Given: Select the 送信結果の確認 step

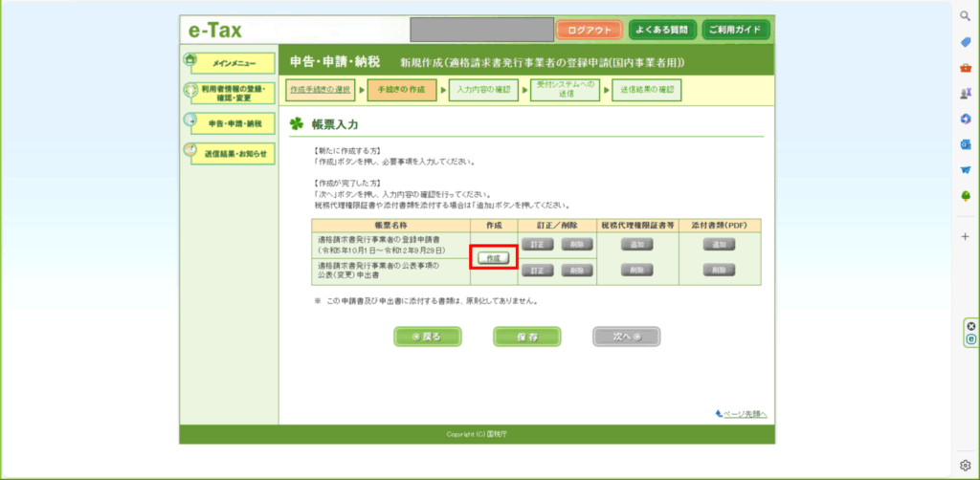Looking at the screenshot, I should (x=647, y=89).
